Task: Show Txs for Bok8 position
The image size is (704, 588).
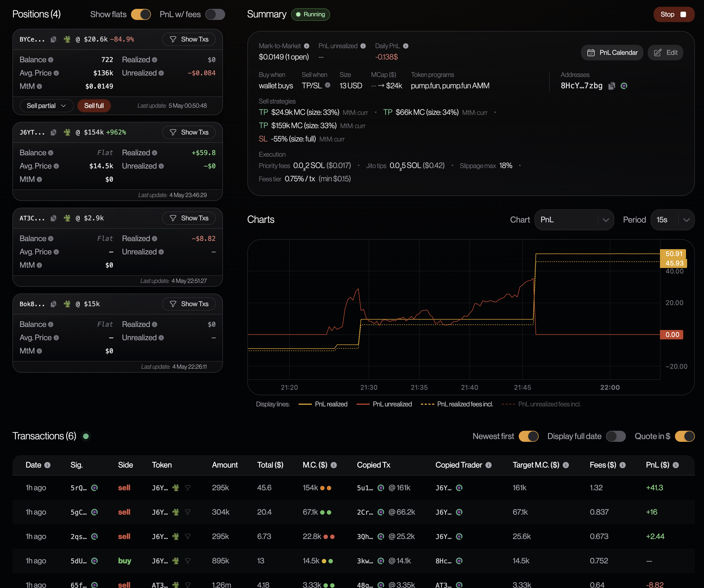Action: 189,304
